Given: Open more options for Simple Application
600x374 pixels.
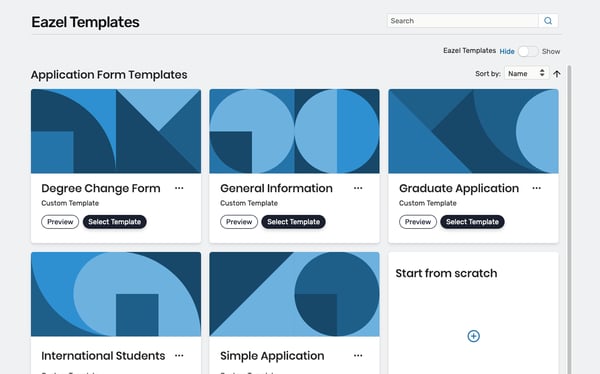Looking at the screenshot, I should [358, 356].
